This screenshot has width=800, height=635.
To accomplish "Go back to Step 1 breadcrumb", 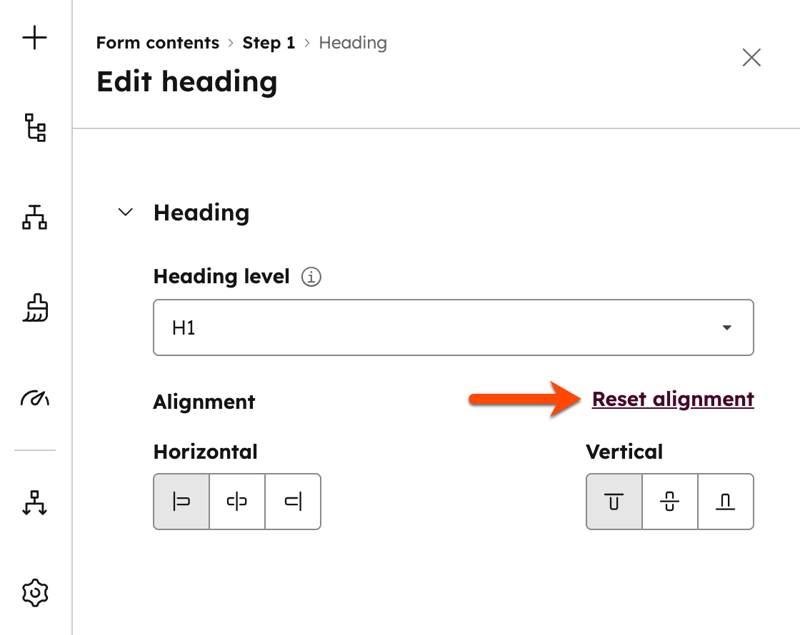I will (x=266, y=43).
